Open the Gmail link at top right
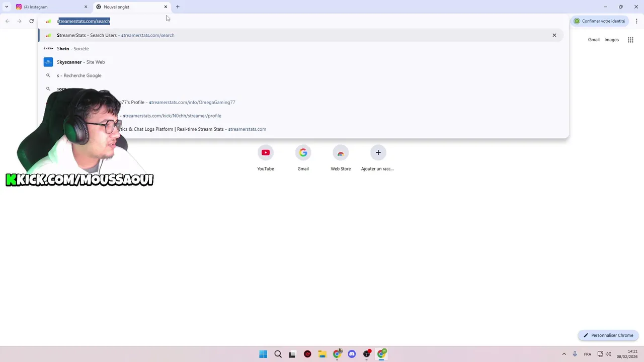The height and width of the screenshot is (362, 644). tap(594, 40)
